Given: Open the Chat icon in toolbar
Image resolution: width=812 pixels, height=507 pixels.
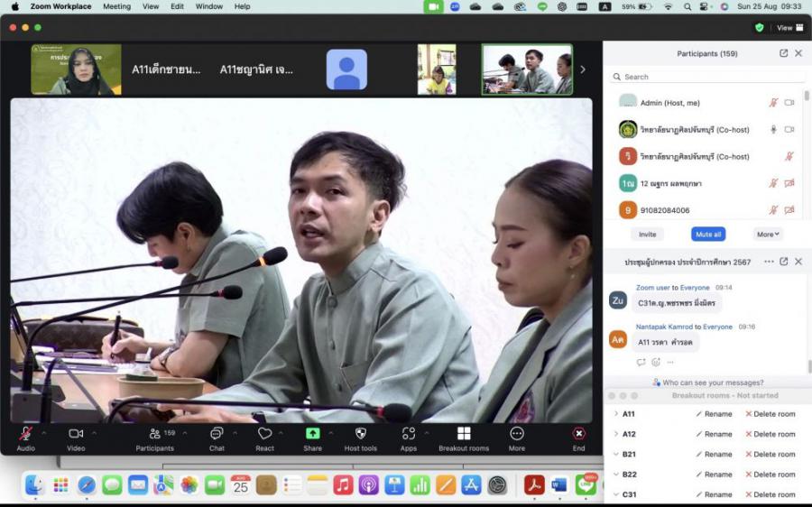Looking at the screenshot, I should (217, 434).
